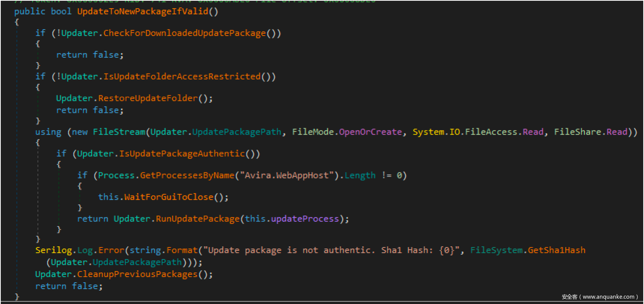Click the OpenOrCreate enum value
Viewport: 644px width, 304px height.
coord(370,132)
